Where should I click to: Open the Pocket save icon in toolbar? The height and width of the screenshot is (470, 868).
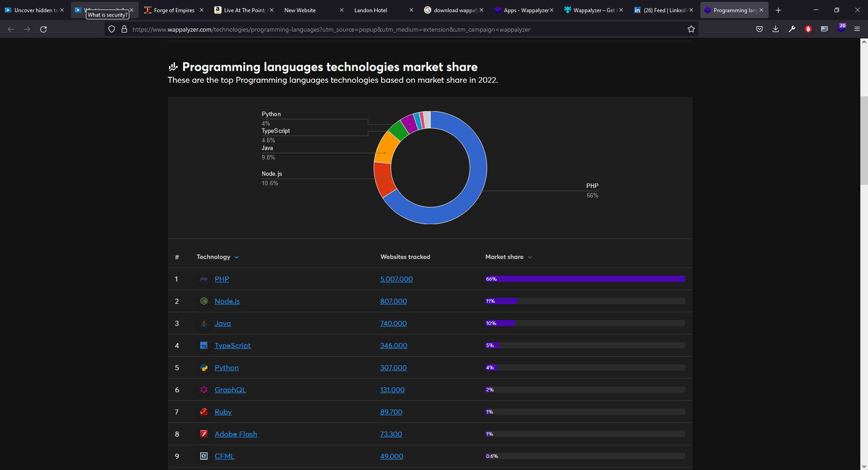(759, 29)
